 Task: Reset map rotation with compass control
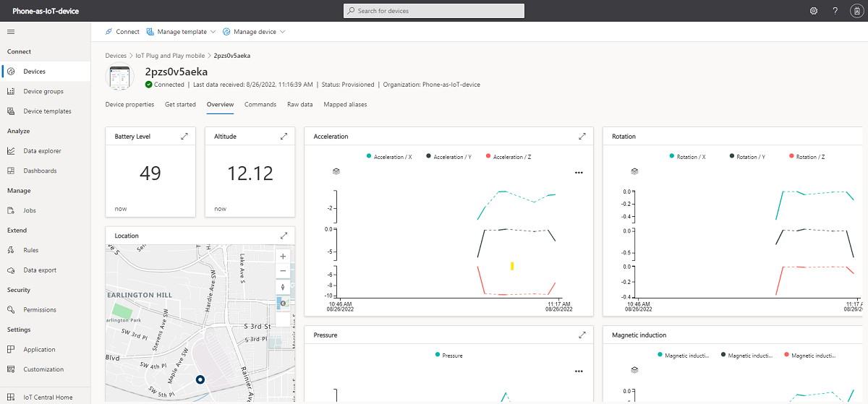[283, 287]
